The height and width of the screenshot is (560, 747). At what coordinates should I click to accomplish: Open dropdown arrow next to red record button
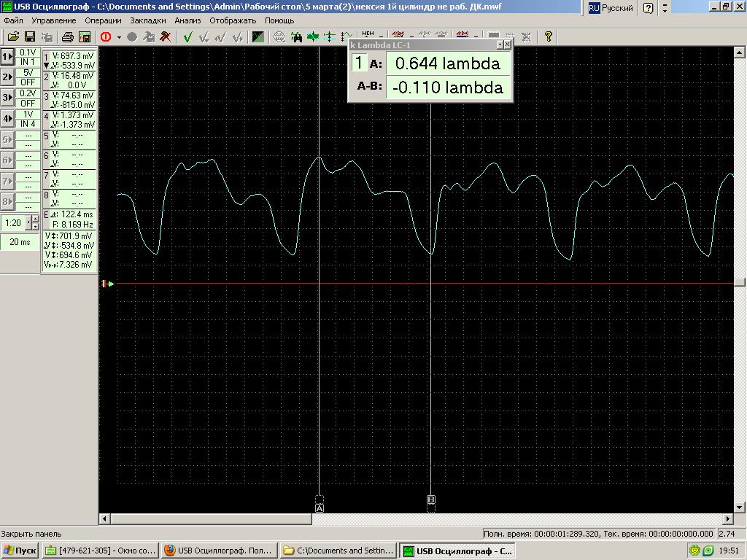(119, 37)
